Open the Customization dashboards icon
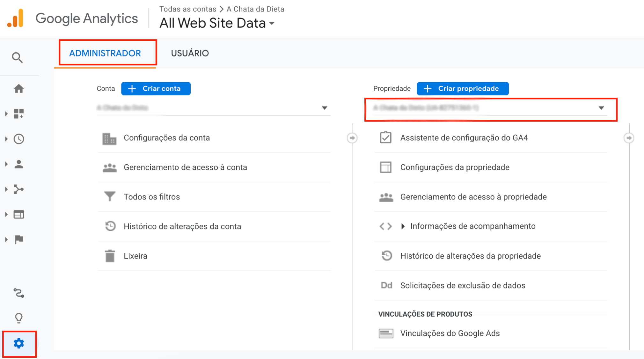This screenshot has height=359, width=644. (x=19, y=114)
